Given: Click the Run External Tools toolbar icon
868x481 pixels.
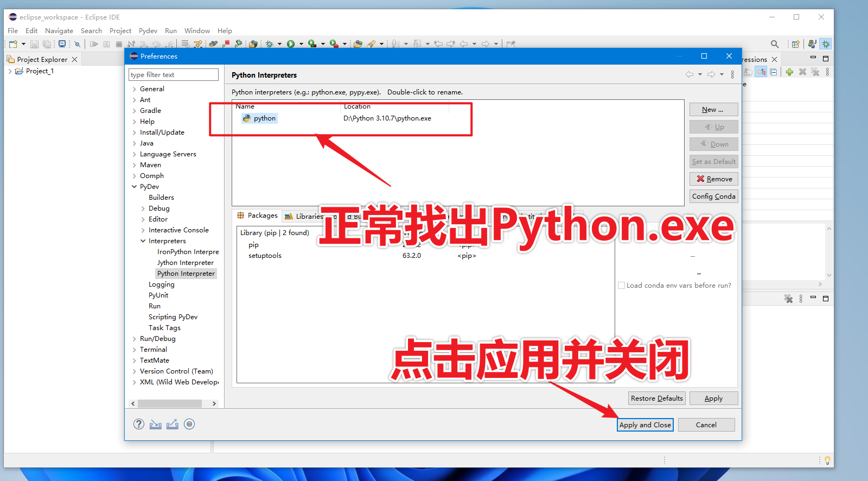Looking at the screenshot, I should (334, 44).
